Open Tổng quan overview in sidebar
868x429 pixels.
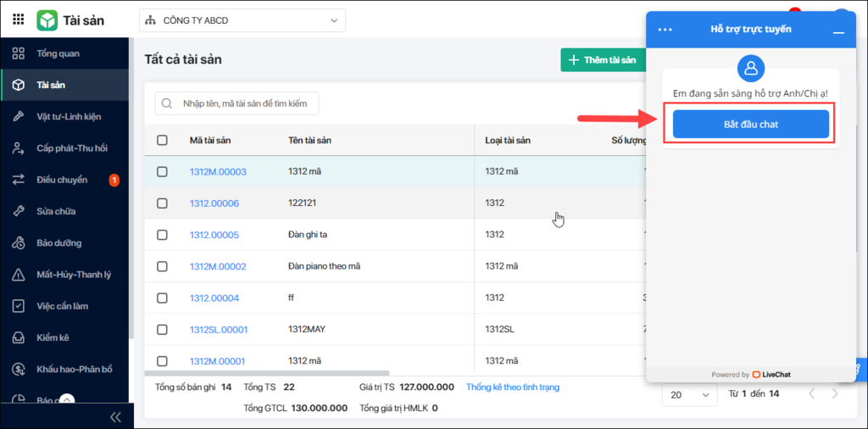point(64,53)
